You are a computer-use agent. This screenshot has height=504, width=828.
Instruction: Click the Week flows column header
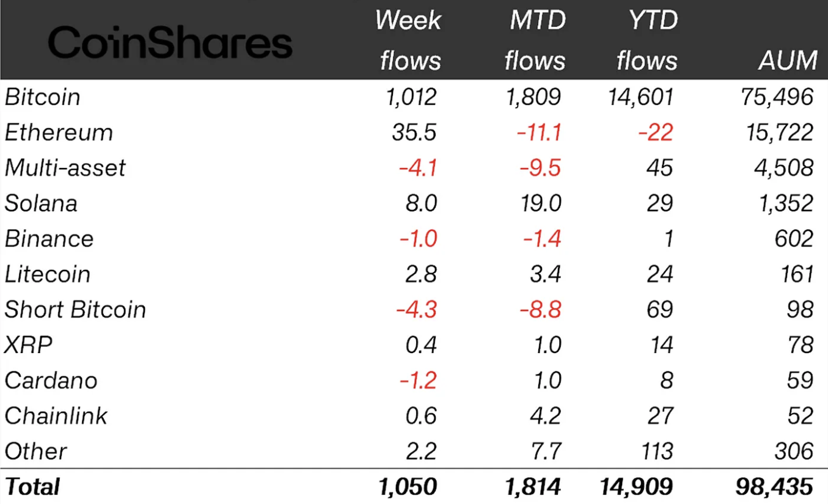[x=408, y=40]
